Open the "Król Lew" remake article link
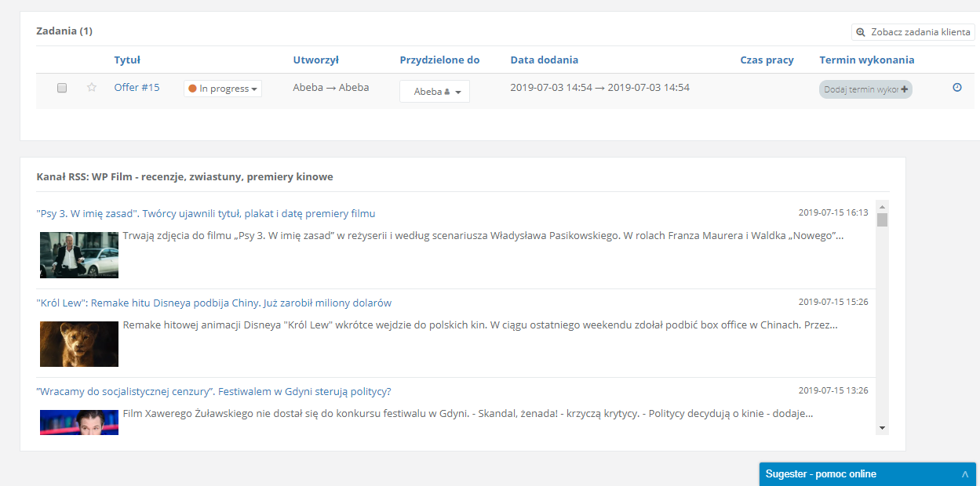980x486 pixels. (213, 303)
